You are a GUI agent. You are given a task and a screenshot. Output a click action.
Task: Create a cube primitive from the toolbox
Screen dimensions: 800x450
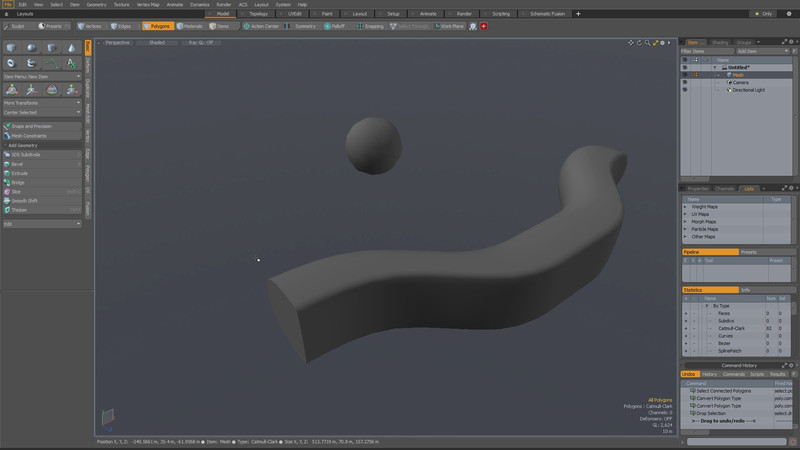(11, 48)
